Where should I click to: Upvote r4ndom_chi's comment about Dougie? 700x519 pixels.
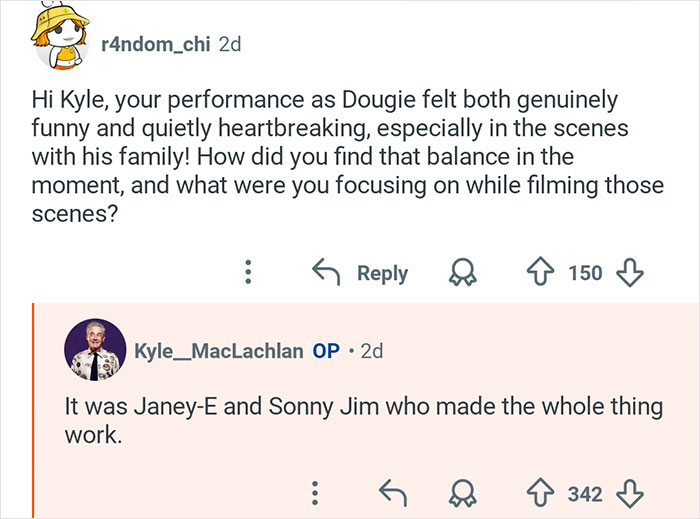coord(539,272)
